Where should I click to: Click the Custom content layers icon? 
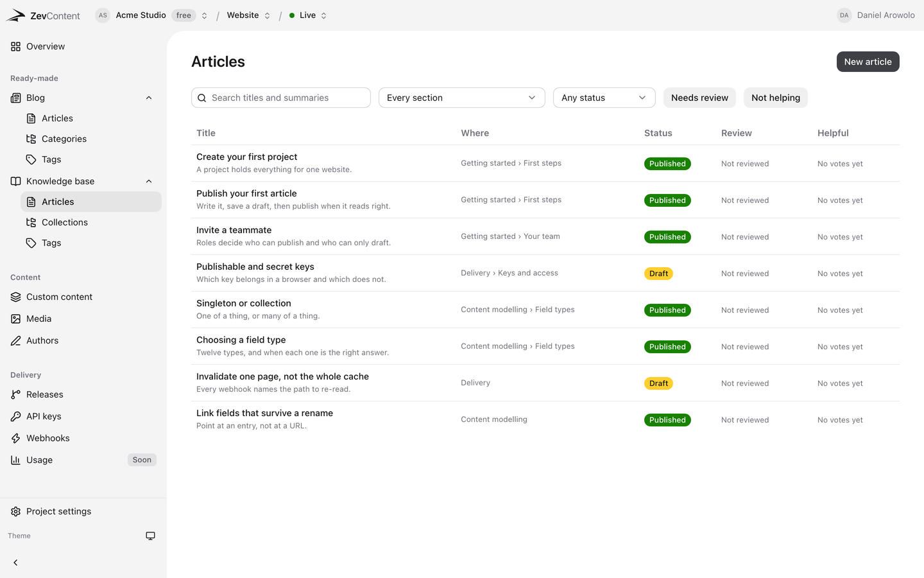coord(15,297)
